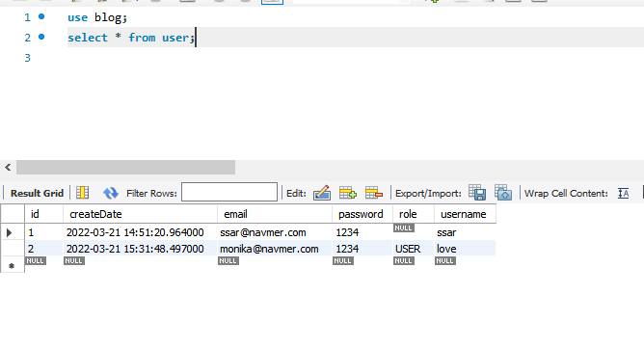The image size is (644, 348).
Task: Select the cell monika@navmer.com
Action: 275,249
